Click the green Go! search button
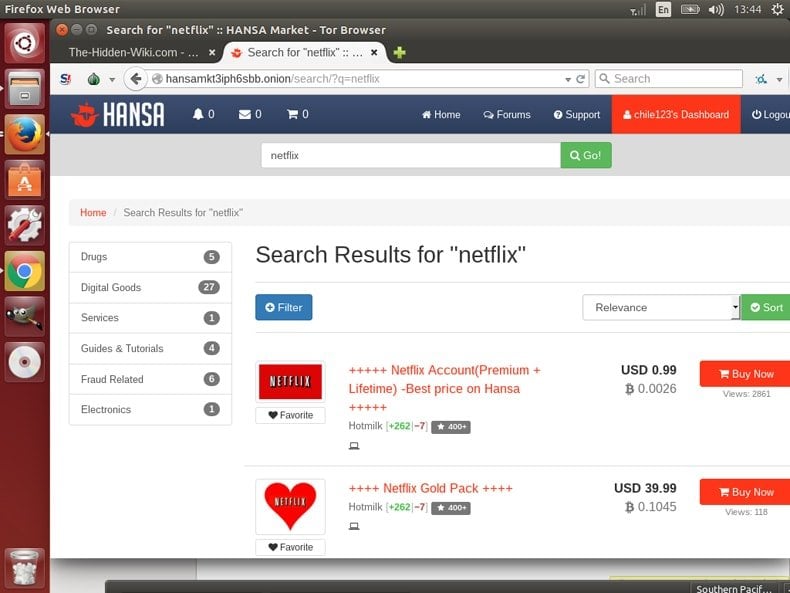The image size is (790, 593). (586, 155)
